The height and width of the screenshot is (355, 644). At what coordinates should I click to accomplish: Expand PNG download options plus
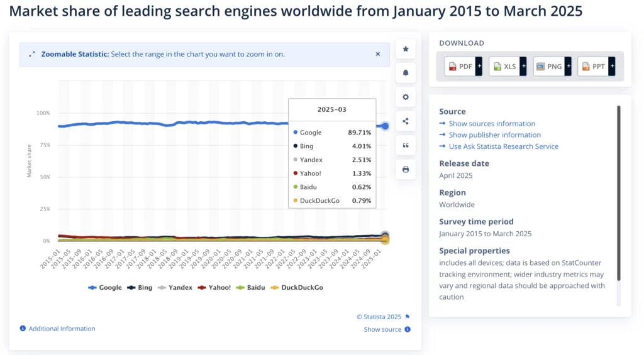coord(568,67)
